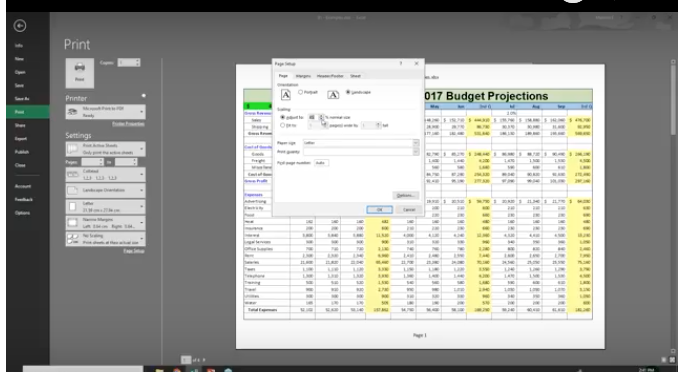Screen dimensions: 680x372
Task: Click the pages tall spinner
Action: (x=371, y=125)
